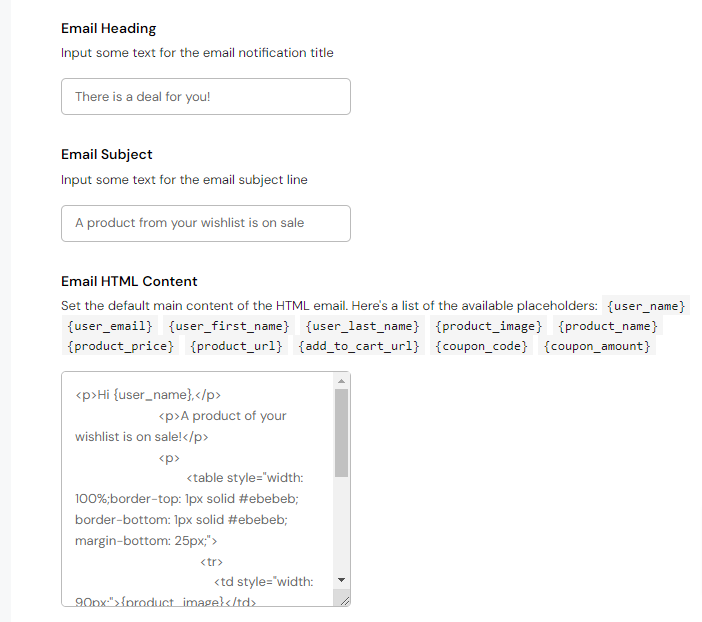
Task: Click the Email Heading label
Action: click(108, 28)
